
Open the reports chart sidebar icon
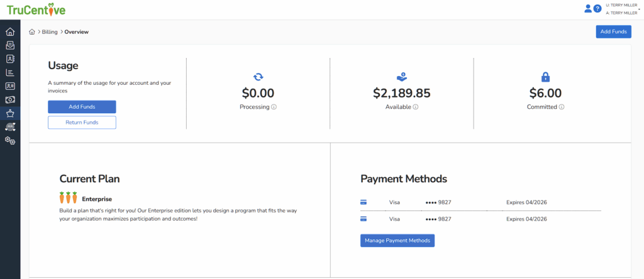point(10,72)
